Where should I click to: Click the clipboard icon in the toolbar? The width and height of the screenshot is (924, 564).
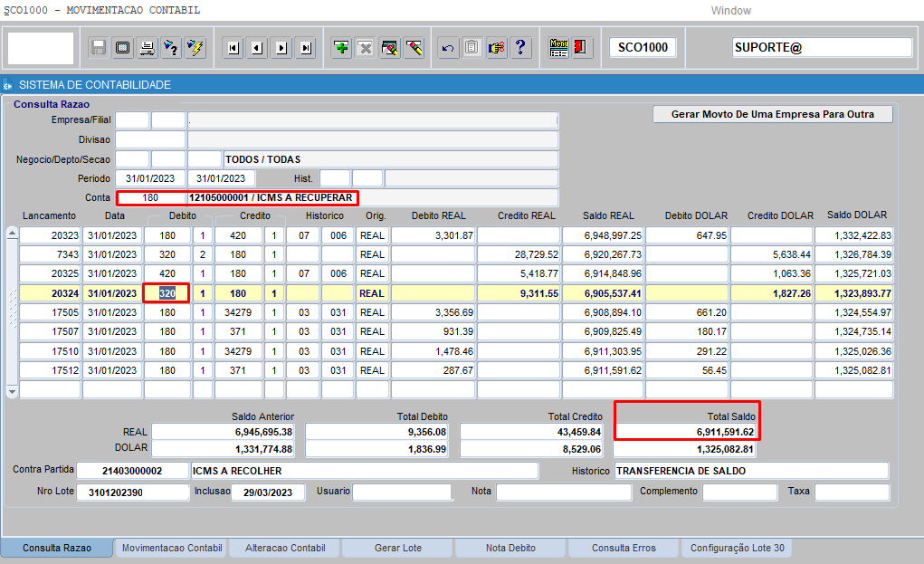pos(472,48)
